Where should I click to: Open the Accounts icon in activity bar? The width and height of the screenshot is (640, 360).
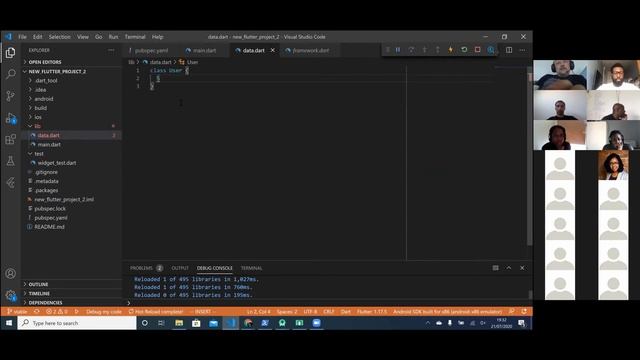point(11,273)
